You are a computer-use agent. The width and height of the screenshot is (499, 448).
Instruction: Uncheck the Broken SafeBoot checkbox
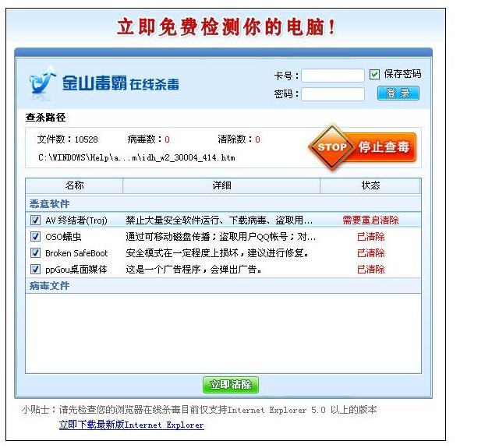35,252
